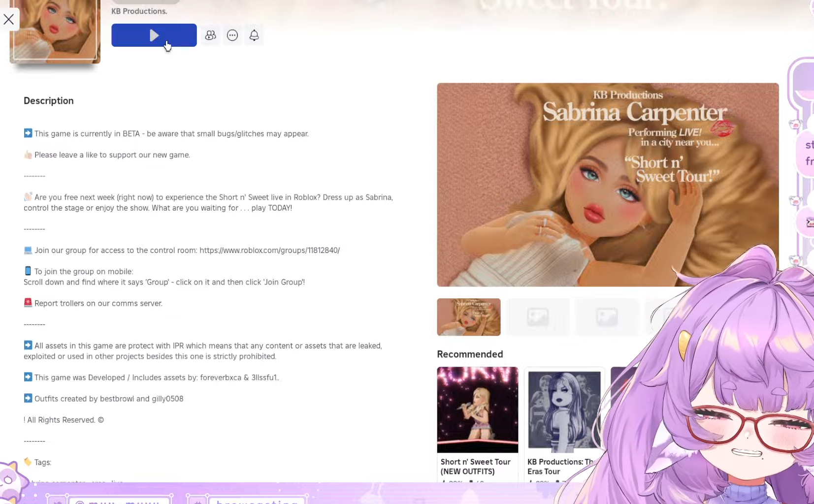The width and height of the screenshot is (814, 504).
Task: Click the 'Please leave a like' line
Action: (107, 155)
